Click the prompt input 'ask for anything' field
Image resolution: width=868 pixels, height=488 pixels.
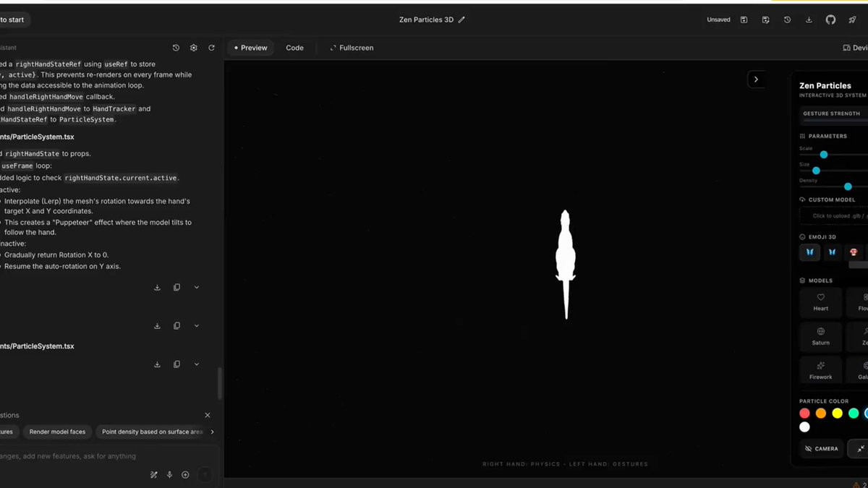pos(101,456)
